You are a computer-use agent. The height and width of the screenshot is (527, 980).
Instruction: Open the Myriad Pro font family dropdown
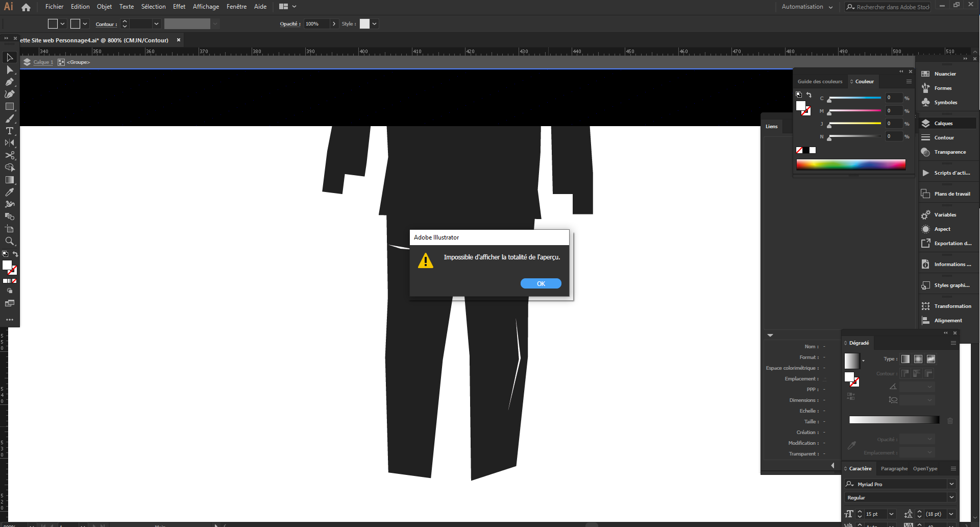click(951, 484)
